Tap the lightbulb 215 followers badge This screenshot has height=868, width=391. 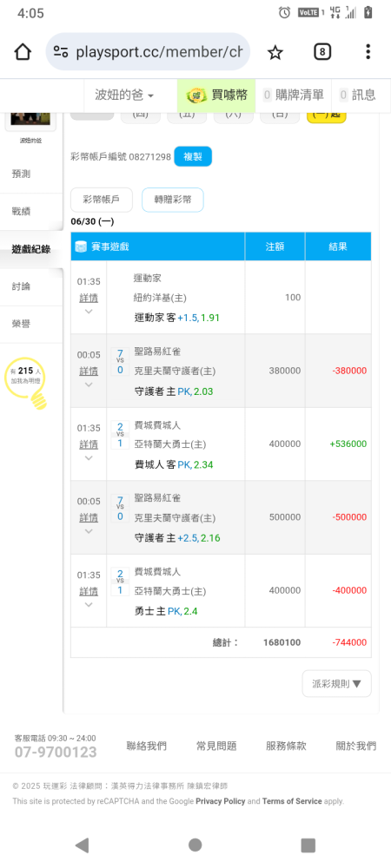pos(27,382)
